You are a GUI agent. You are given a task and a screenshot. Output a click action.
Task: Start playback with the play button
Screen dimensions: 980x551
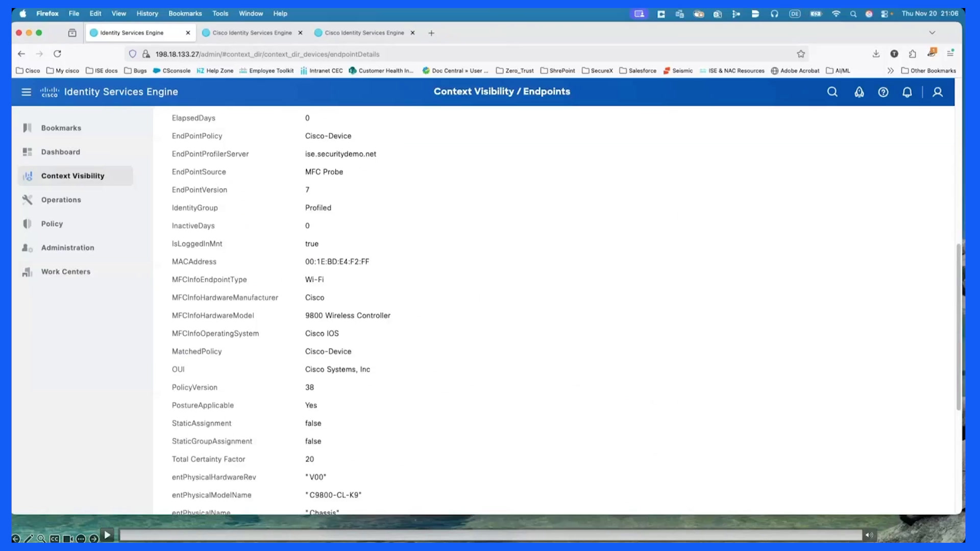pos(107,535)
